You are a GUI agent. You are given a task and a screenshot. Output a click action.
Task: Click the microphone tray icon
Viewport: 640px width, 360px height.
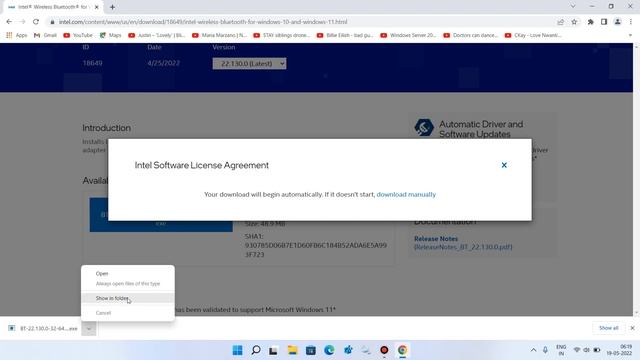pyautogui.click(x=545, y=350)
